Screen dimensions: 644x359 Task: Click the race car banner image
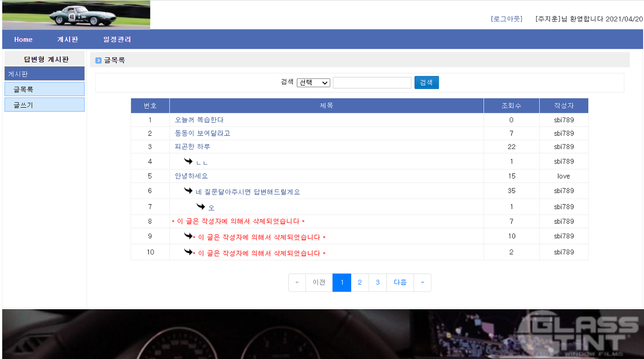(76, 15)
